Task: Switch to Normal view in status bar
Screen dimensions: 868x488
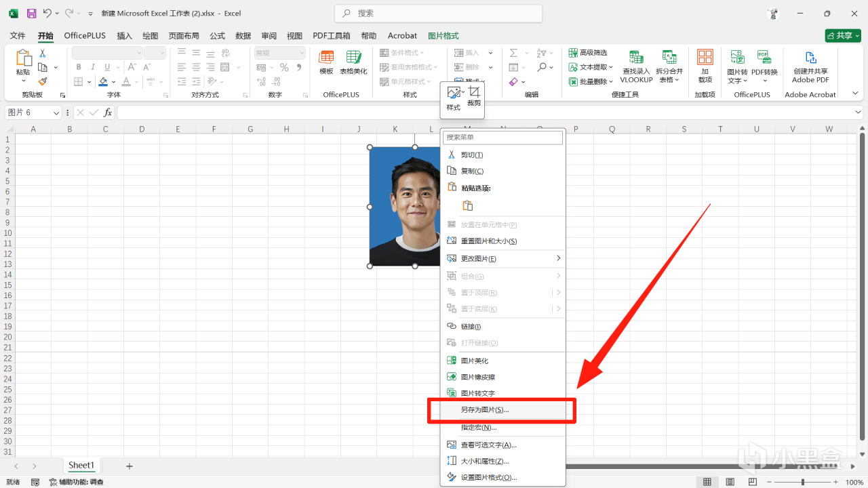Action: coord(707,482)
